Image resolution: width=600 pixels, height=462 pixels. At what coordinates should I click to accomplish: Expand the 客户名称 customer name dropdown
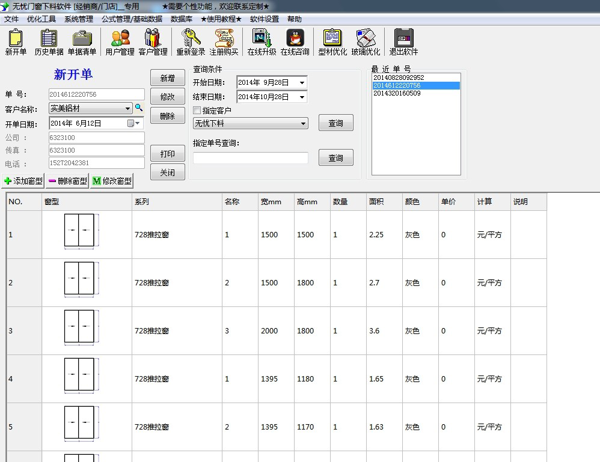coord(127,108)
